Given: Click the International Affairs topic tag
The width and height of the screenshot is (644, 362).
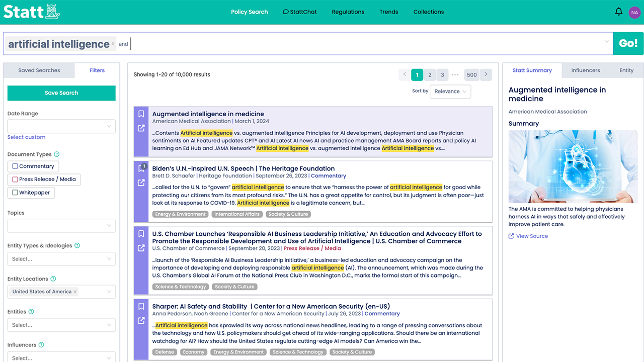Looking at the screenshot, I should pyautogui.click(x=237, y=214).
